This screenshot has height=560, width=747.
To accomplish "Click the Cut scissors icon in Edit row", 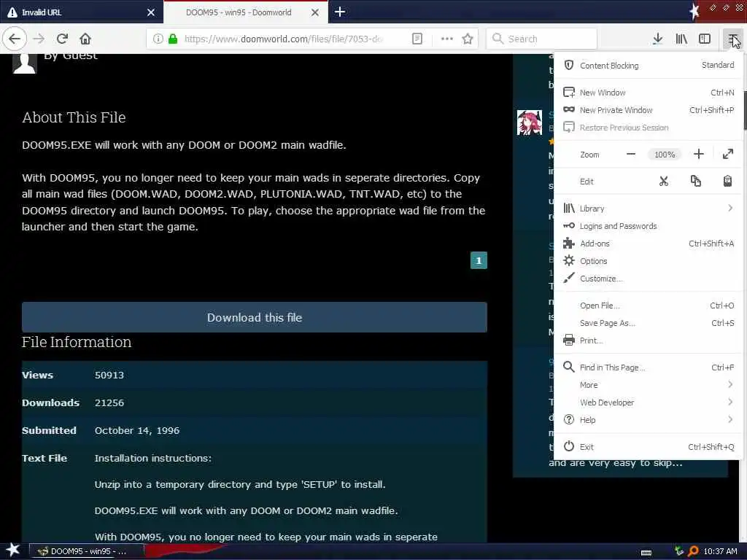I will click(664, 182).
